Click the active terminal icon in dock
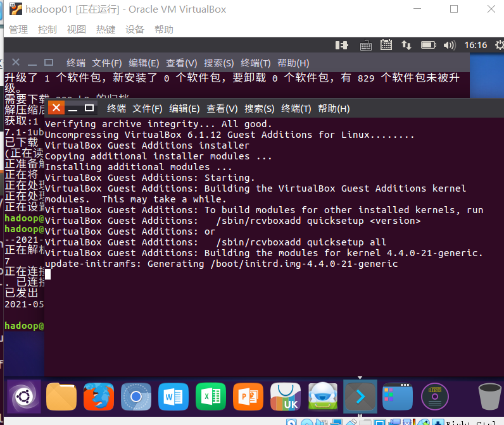 tap(360, 397)
